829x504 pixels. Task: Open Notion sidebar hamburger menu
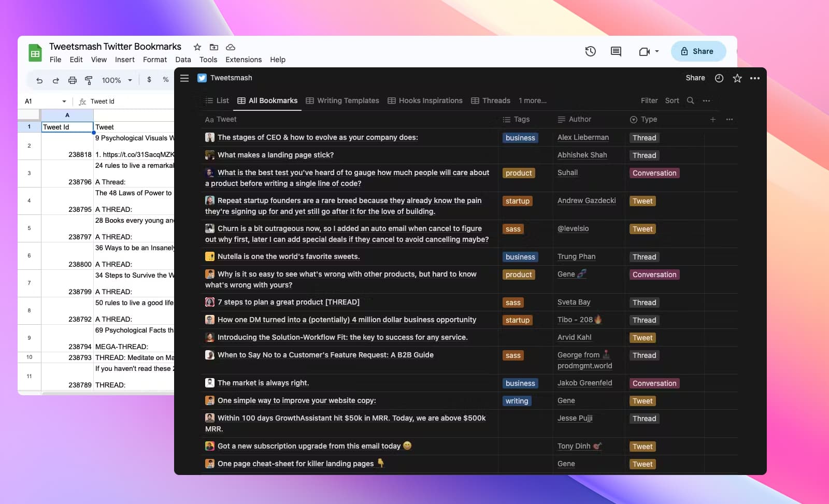[184, 78]
